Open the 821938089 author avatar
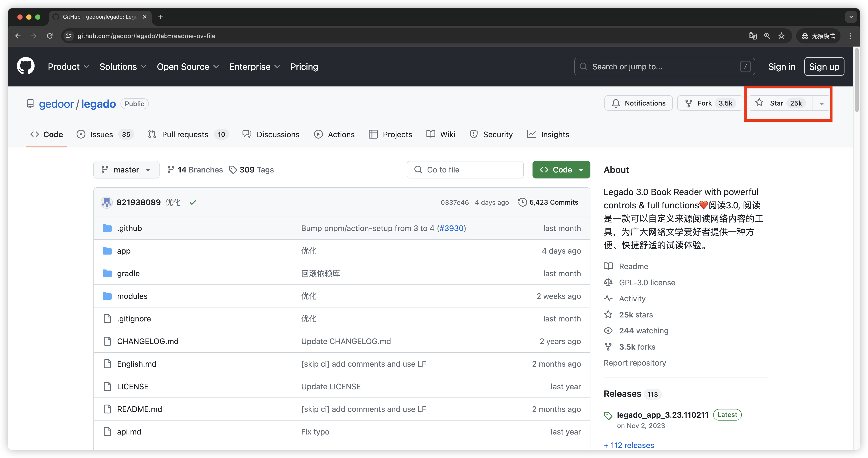This screenshot has height=458, width=868. pos(107,202)
